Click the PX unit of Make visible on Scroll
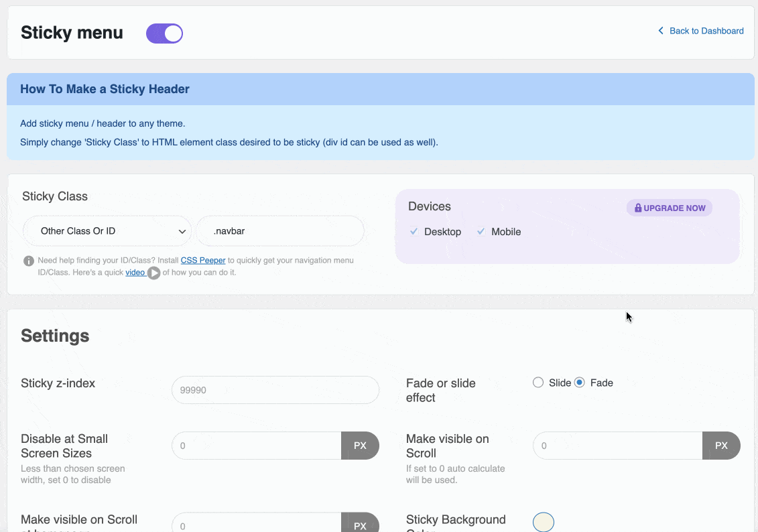 pyautogui.click(x=721, y=446)
